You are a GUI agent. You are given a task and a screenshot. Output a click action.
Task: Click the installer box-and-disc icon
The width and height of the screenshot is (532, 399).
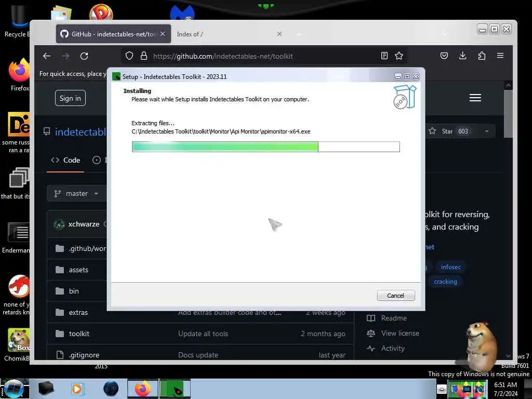tap(404, 97)
